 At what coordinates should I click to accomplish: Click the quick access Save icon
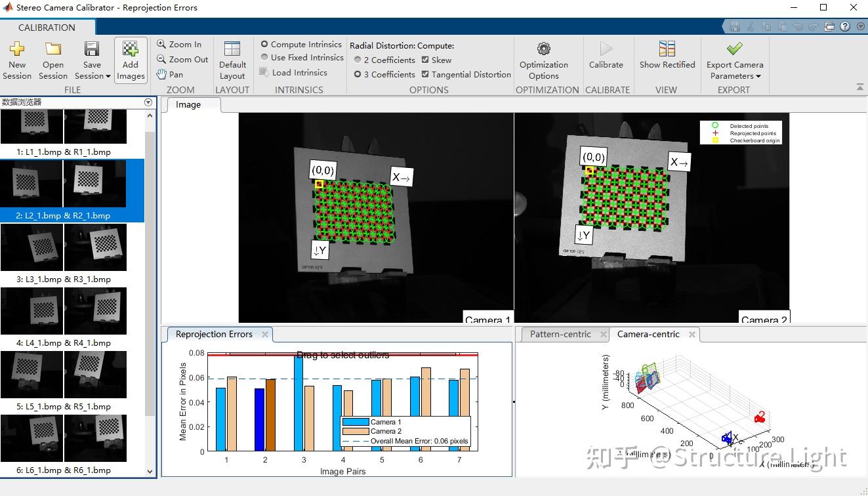tap(735, 27)
